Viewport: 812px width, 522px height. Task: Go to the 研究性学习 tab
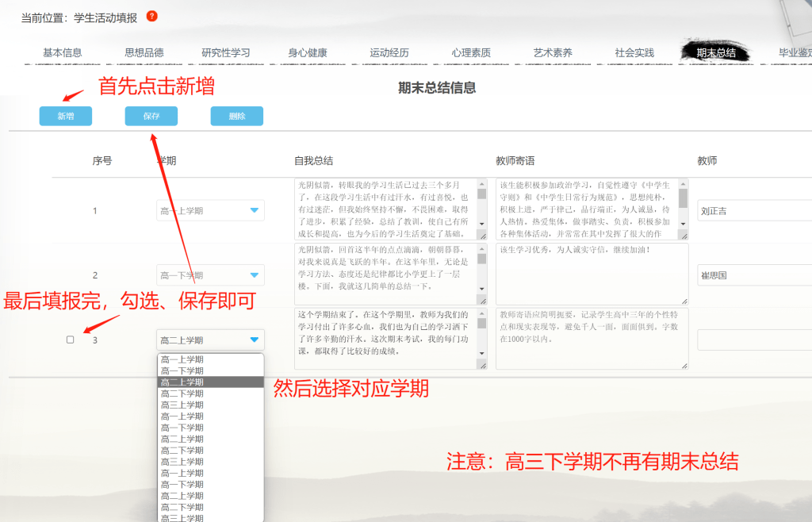tap(226, 53)
